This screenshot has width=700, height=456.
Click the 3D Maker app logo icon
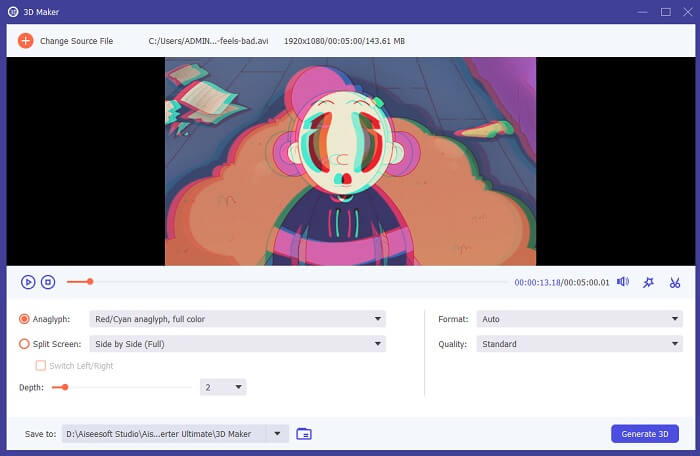(x=13, y=12)
